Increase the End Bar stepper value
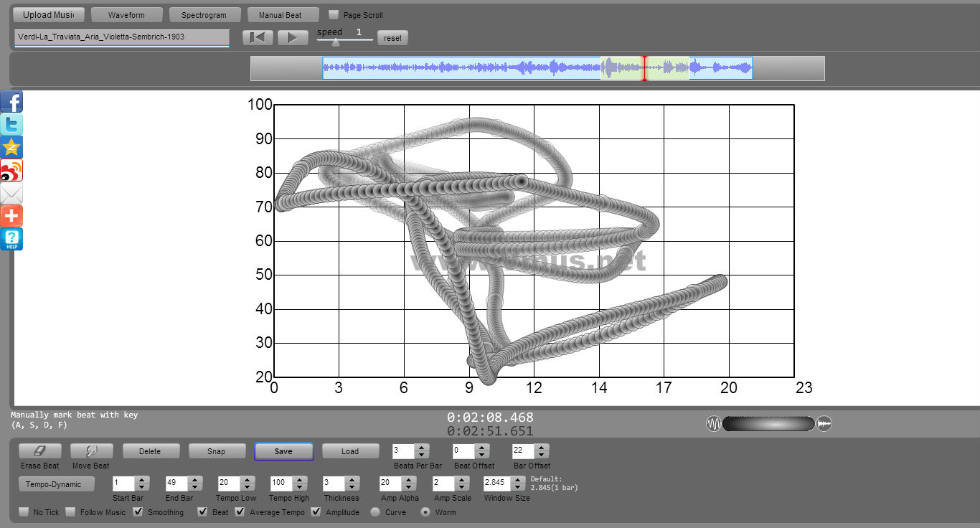Image resolution: width=980 pixels, height=528 pixels. pos(194,480)
